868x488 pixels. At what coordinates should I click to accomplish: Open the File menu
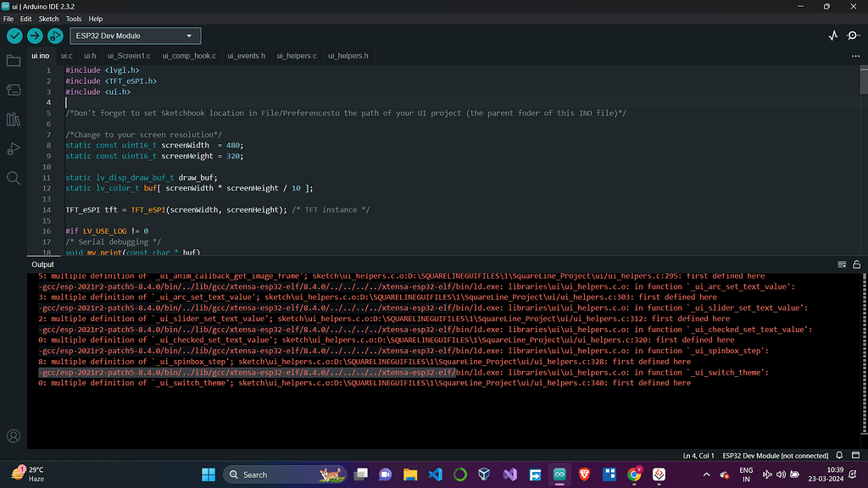point(8,19)
